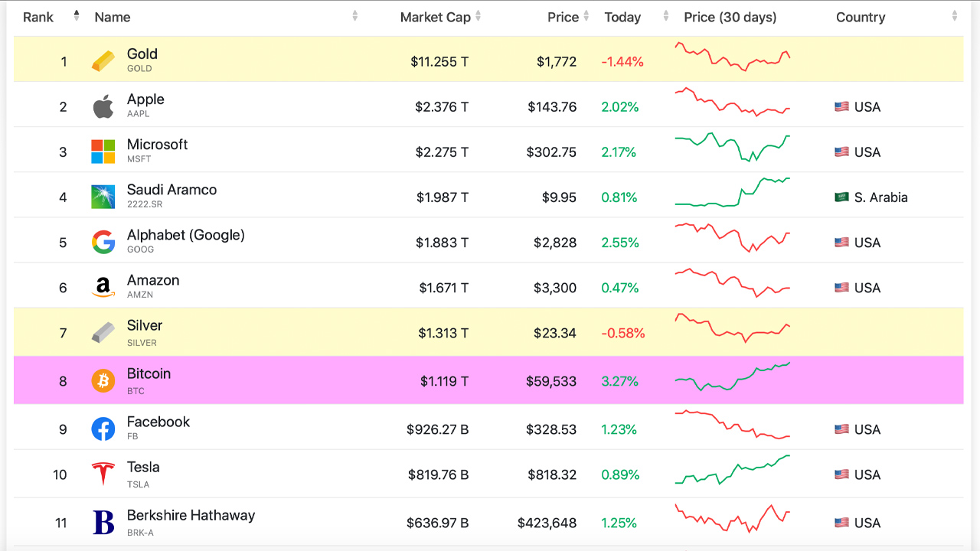Viewport: 980px width, 551px height.
Task: View Amazon 30-day price chart
Action: pyautogui.click(x=733, y=282)
